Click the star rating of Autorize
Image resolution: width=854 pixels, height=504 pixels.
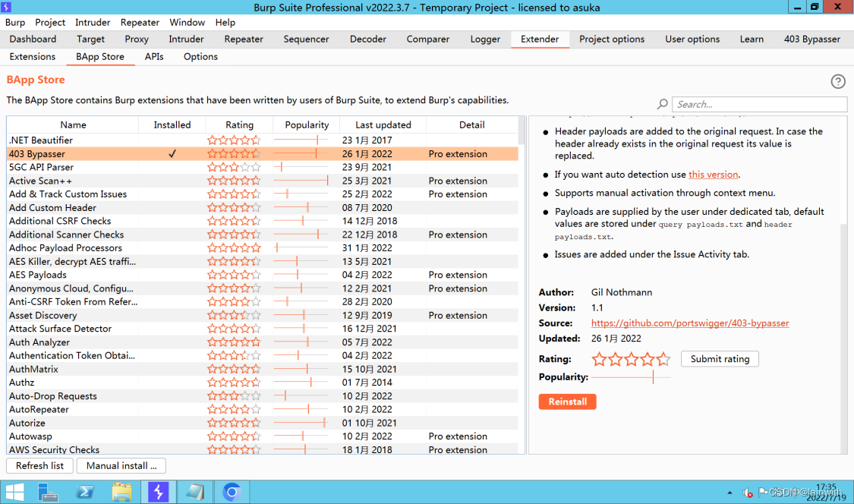pyautogui.click(x=234, y=423)
